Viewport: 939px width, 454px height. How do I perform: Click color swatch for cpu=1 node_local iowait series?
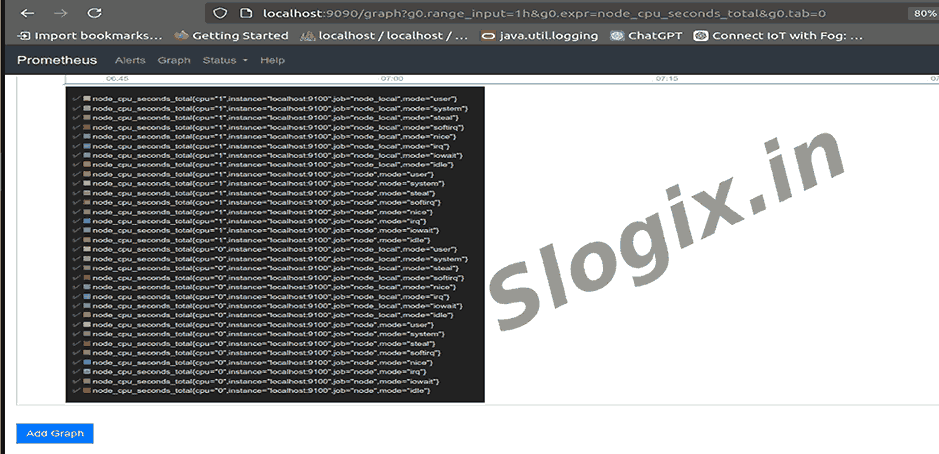coord(87,156)
